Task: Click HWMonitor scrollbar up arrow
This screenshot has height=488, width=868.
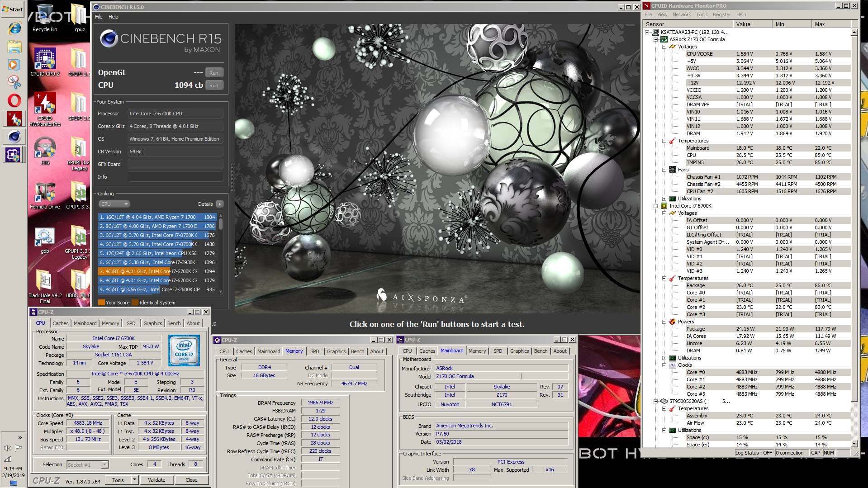Action: tap(854, 32)
